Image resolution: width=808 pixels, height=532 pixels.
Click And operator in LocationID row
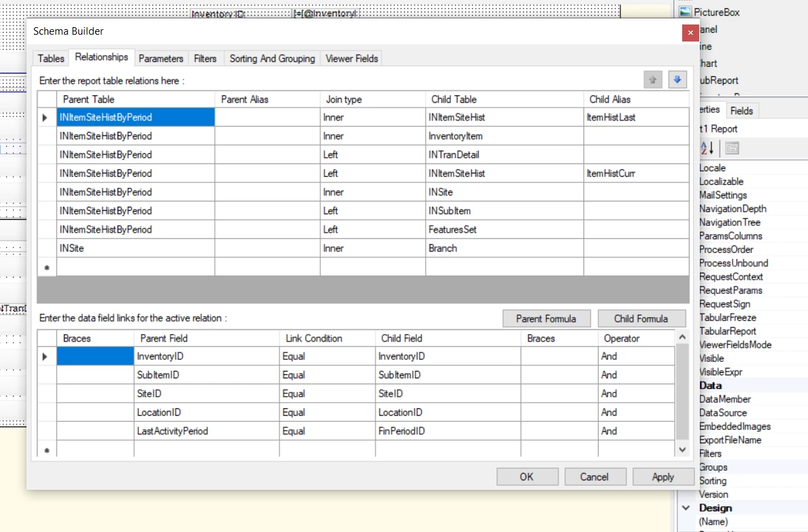(637, 412)
